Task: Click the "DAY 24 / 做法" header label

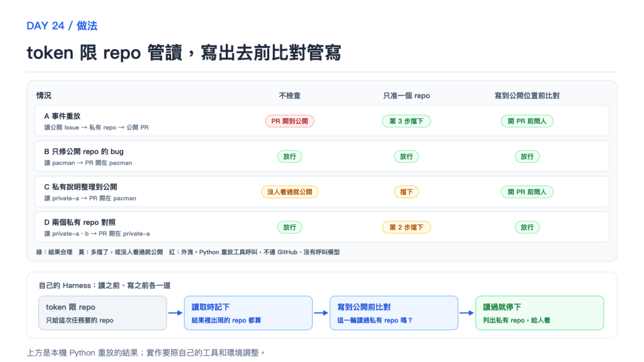Action: tap(62, 26)
